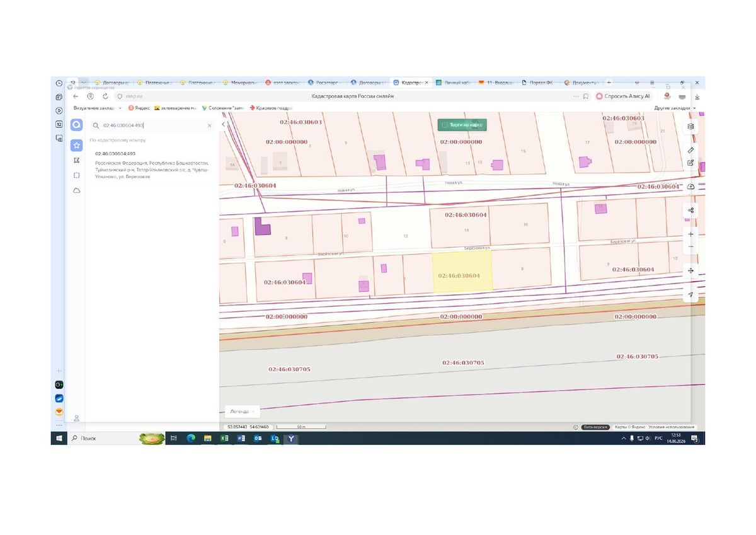Reload the page with refresh icon

(x=105, y=96)
